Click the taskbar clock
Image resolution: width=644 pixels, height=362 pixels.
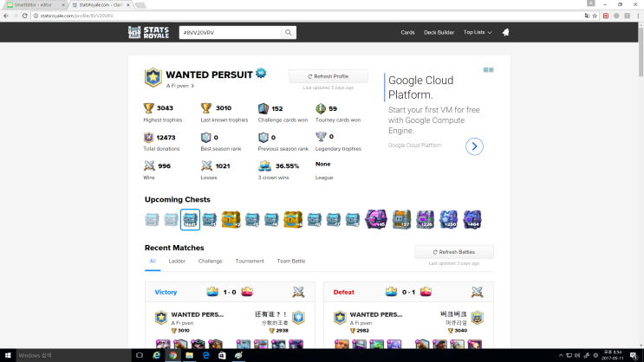[x=613, y=355]
